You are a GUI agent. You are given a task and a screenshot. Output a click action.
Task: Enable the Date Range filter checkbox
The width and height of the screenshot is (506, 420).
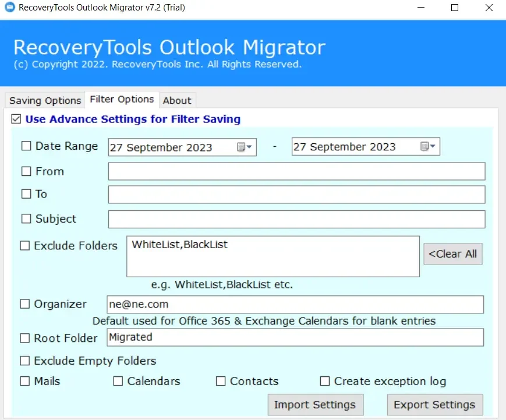pos(26,146)
